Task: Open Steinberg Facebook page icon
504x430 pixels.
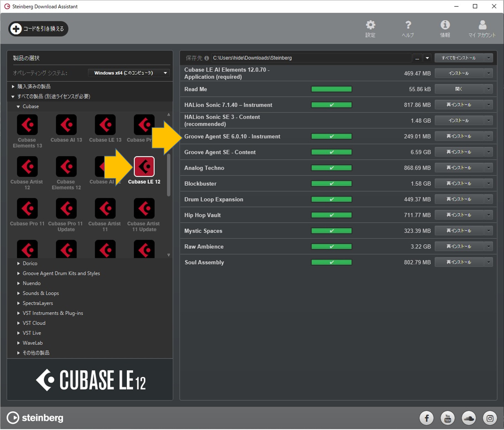Action: [x=426, y=418]
